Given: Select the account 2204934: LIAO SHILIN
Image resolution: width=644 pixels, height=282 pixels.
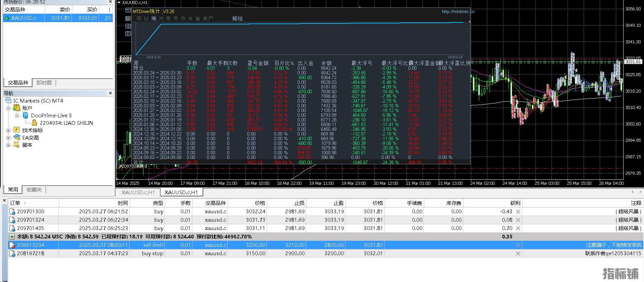Looking at the screenshot, I should pos(66,123).
